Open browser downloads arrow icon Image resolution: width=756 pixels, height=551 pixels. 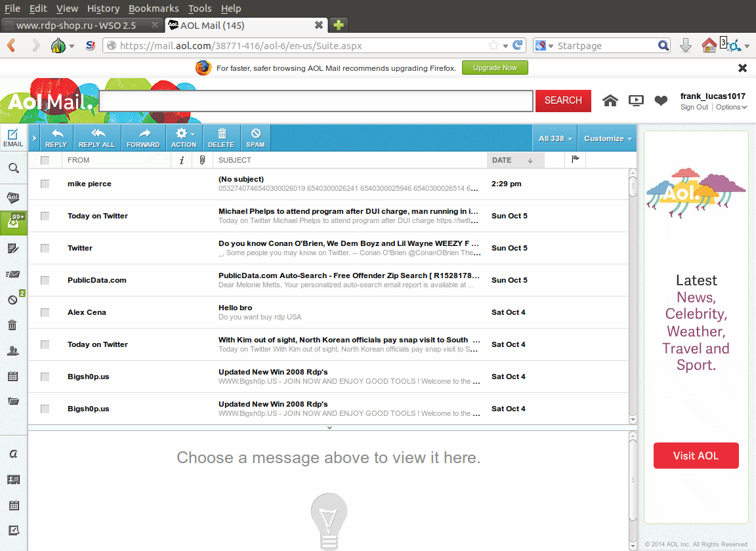pyautogui.click(x=685, y=45)
